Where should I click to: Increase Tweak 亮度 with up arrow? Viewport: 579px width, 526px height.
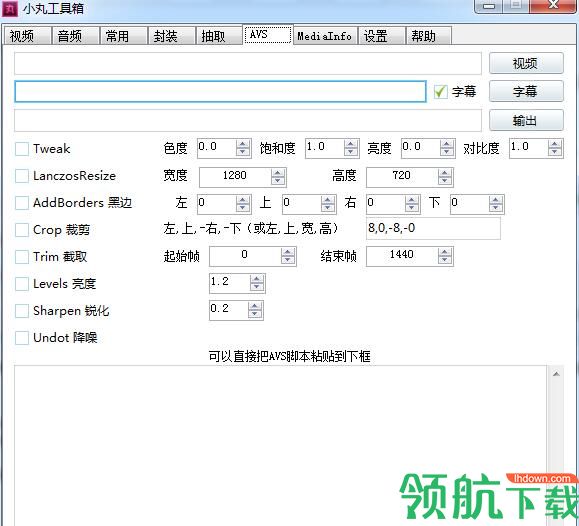[447, 144]
